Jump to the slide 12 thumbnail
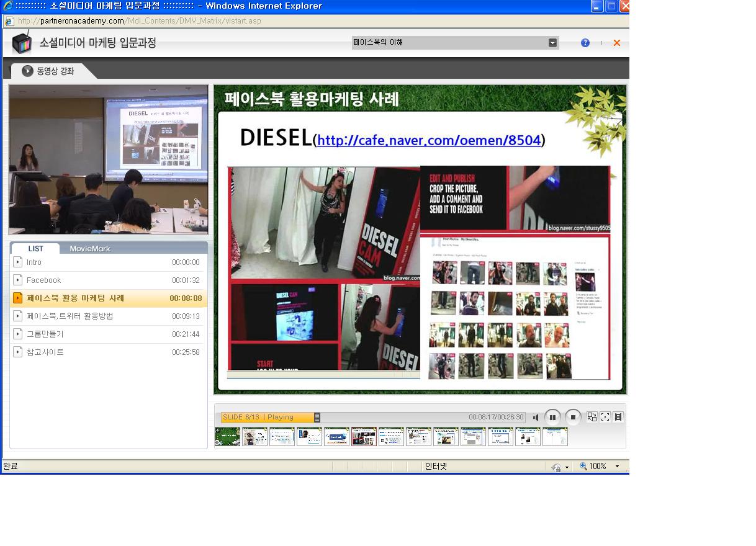Viewport: 756px width, 546px height. pos(528,436)
